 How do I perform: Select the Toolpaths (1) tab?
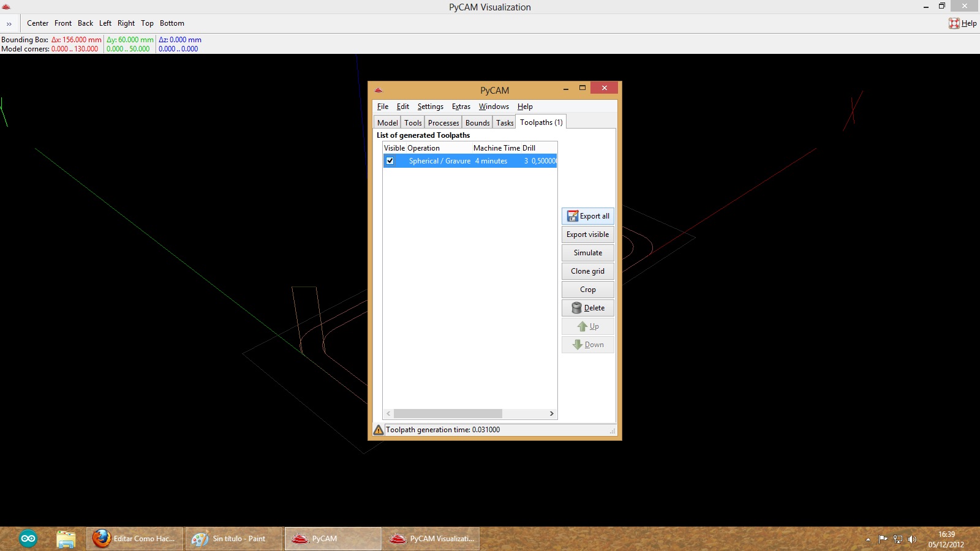coord(541,122)
